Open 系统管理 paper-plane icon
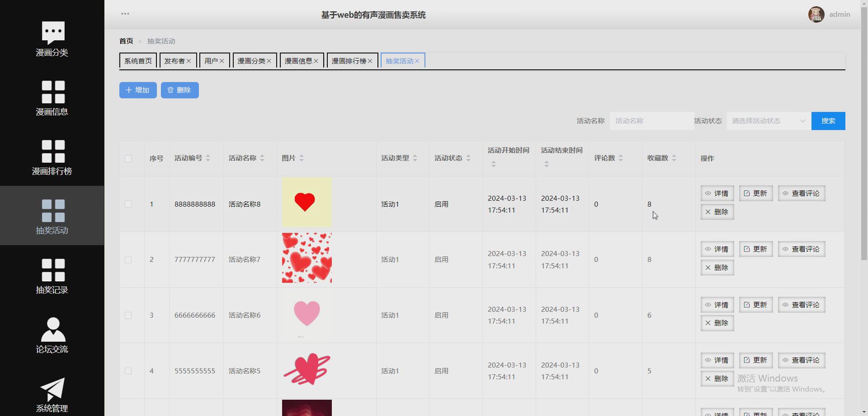The width and height of the screenshot is (868, 416). 53,389
